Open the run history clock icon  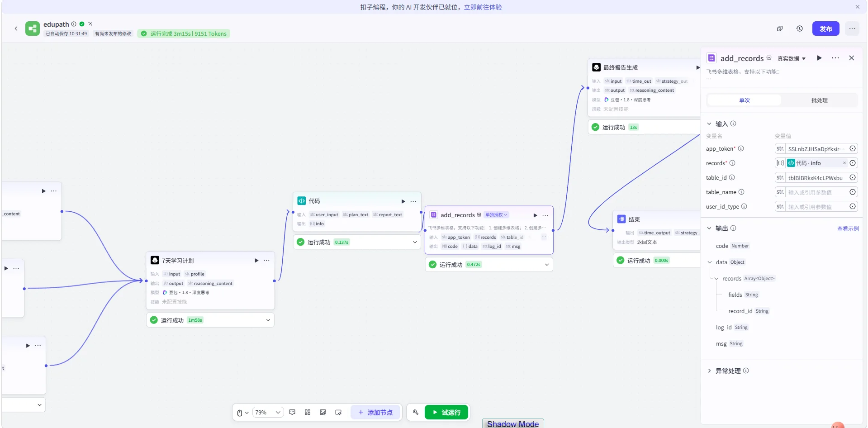[x=800, y=29]
